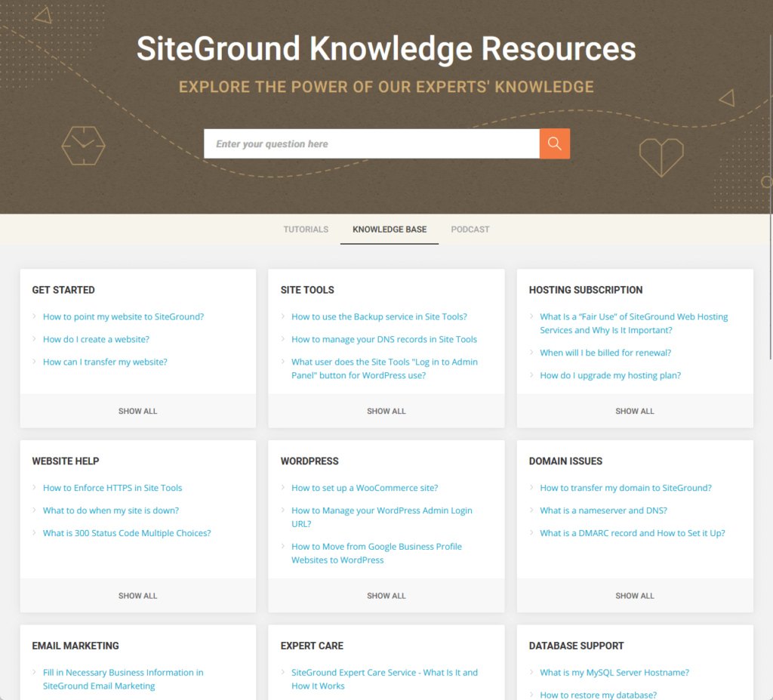Click the 'SITE TOOLS' section heading
The image size is (773, 700).
click(x=307, y=290)
